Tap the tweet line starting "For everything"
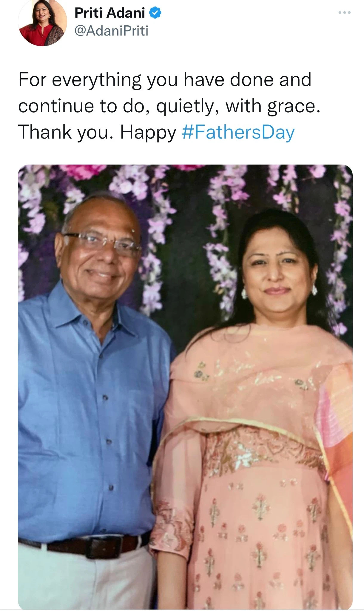Viewport: 364px width, 611px height. pyautogui.click(x=165, y=80)
